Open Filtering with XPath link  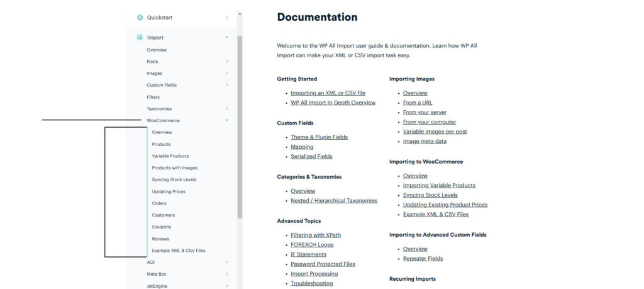coord(316,235)
